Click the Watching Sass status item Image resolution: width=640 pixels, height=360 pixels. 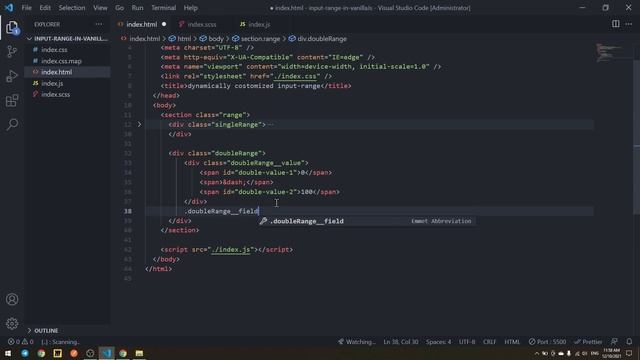[356, 342]
